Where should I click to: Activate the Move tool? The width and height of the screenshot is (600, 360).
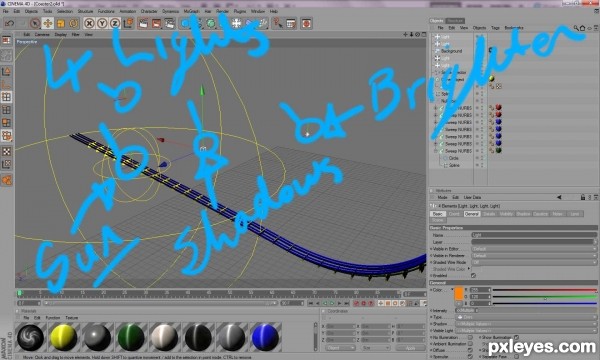[48, 23]
